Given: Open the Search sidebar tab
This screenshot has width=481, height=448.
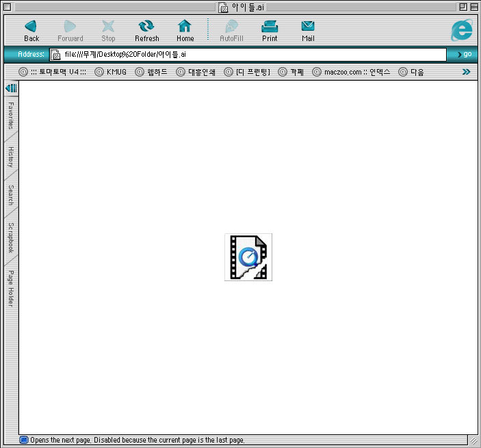Looking at the screenshot, I should tap(11, 195).
